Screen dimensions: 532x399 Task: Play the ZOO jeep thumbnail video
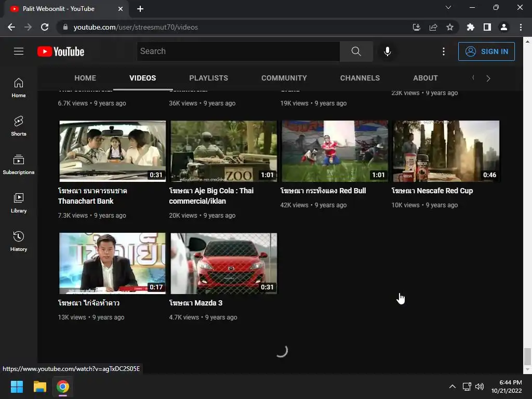coord(223,151)
